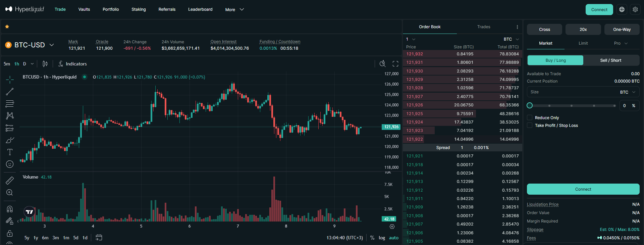The height and width of the screenshot is (245, 644).
Task: Toggle the log scale on chart
Action: pyautogui.click(x=382, y=238)
